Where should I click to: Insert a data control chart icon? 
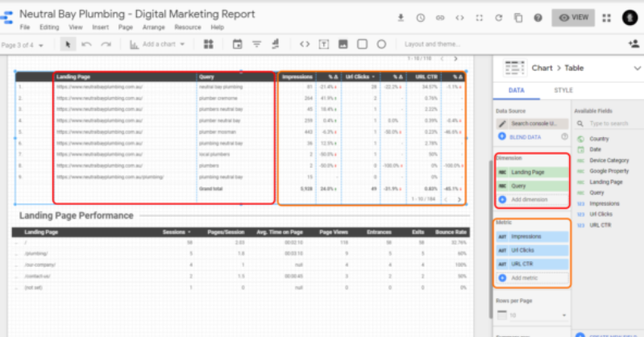276,44
